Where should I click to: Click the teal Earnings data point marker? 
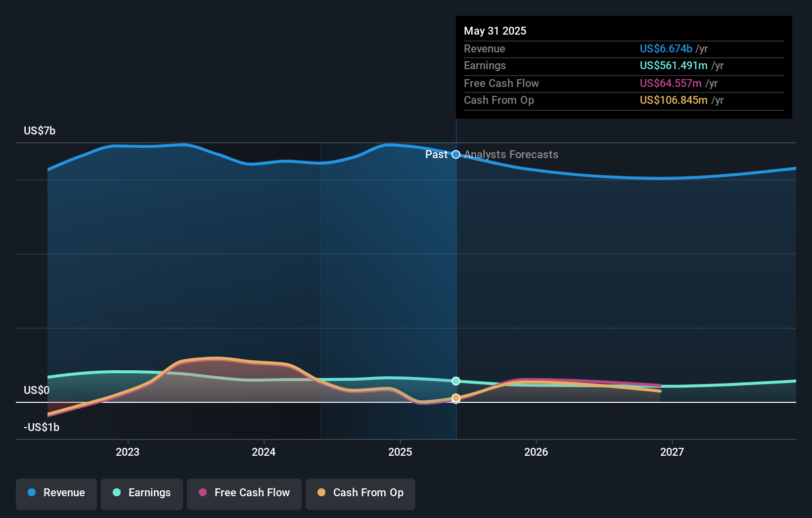[456, 381]
